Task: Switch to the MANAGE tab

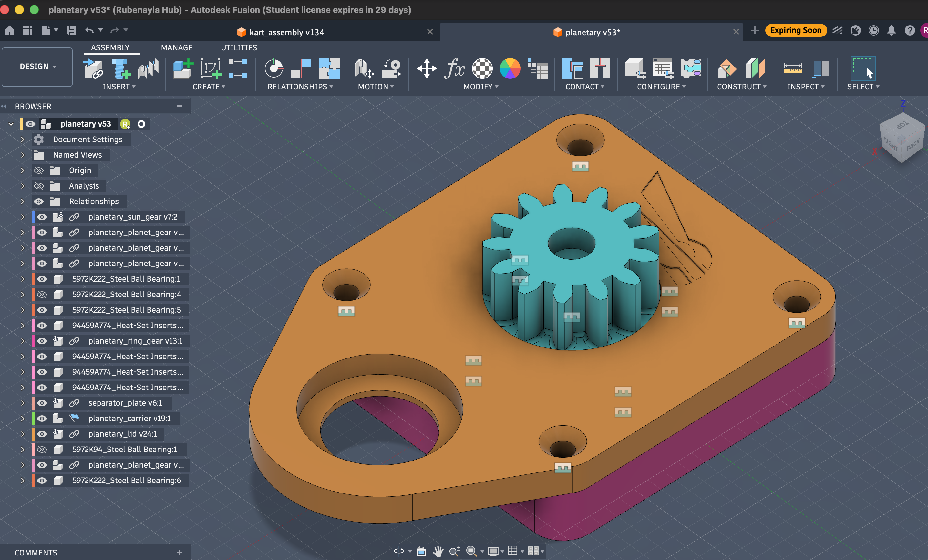Action: tap(177, 48)
